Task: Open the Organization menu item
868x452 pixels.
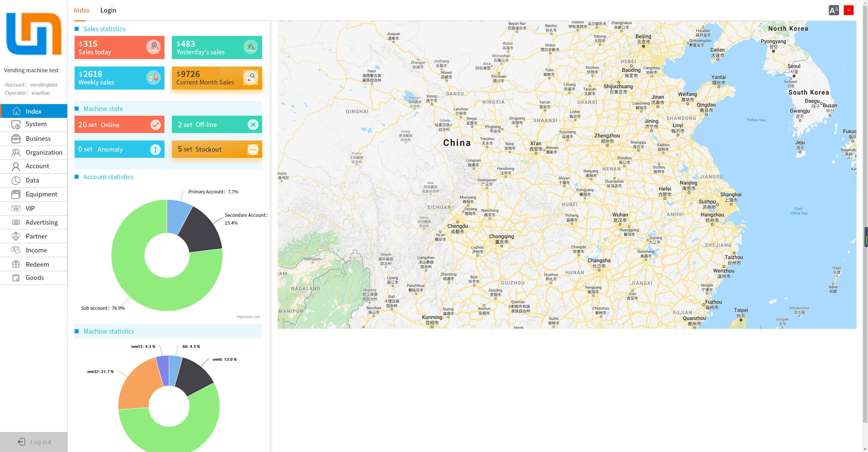Action: tap(34, 153)
